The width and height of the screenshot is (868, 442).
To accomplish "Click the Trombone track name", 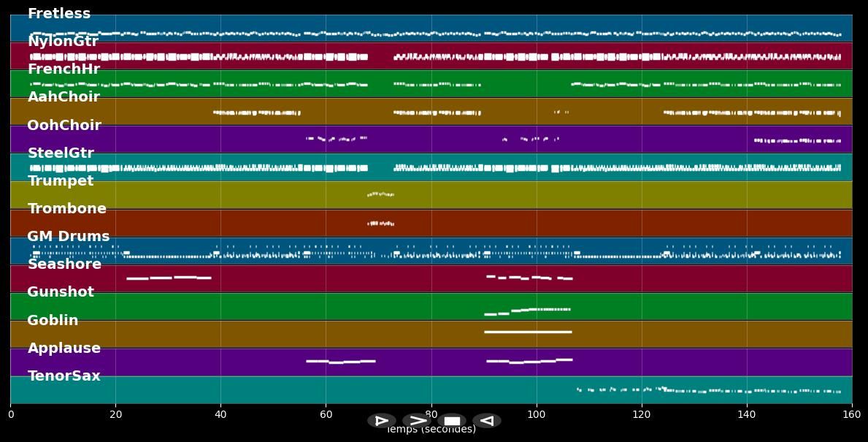I will 66,208.
